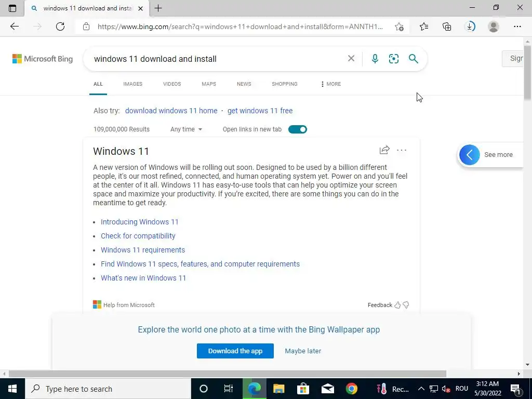532x399 pixels.
Task: Launch Google Chrome from taskbar
Action: [x=352, y=389]
